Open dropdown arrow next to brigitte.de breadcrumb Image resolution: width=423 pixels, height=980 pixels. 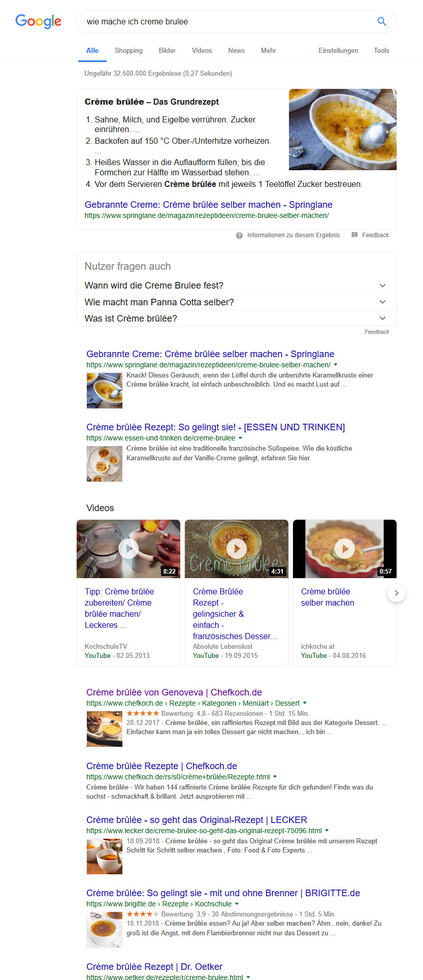[x=237, y=904]
